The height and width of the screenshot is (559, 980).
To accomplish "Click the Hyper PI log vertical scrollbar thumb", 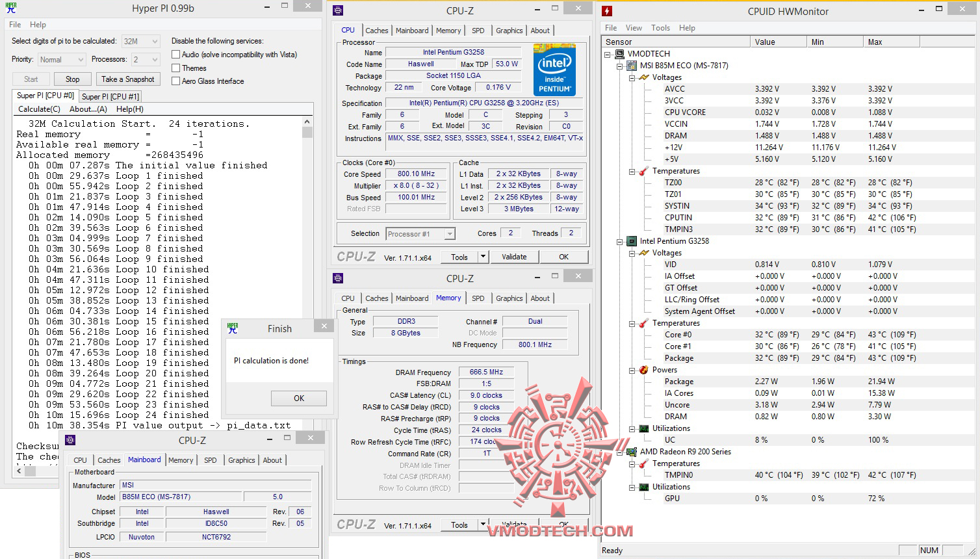I will (307, 132).
